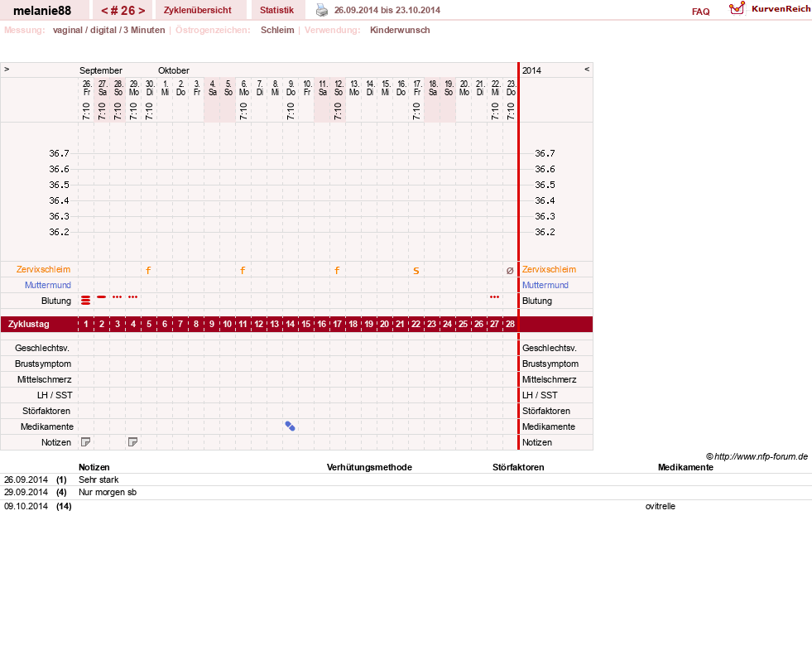Go to previous cycle with '<' arrow
Image resolution: width=812 pixels, height=665 pixels.
(104, 11)
